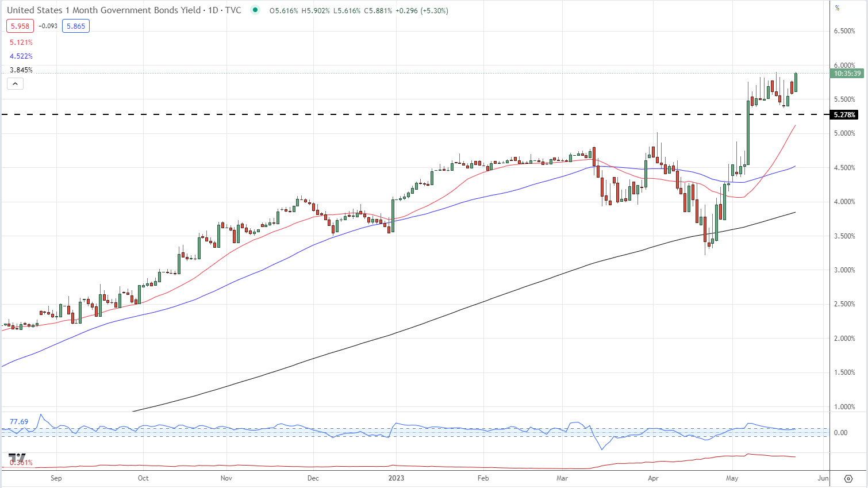The height and width of the screenshot is (488, 868).
Task: Select the blue 4.522% moving average value
Action: click(x=21, y=56)
